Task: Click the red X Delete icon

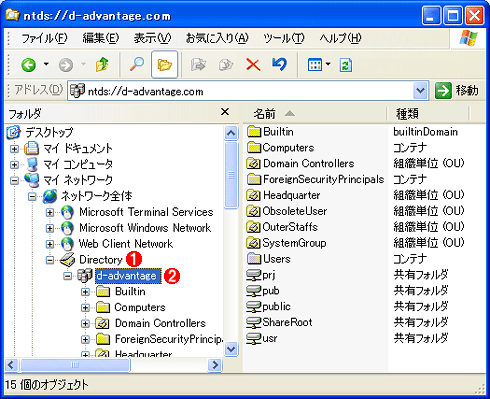Action: pos(253,64)
